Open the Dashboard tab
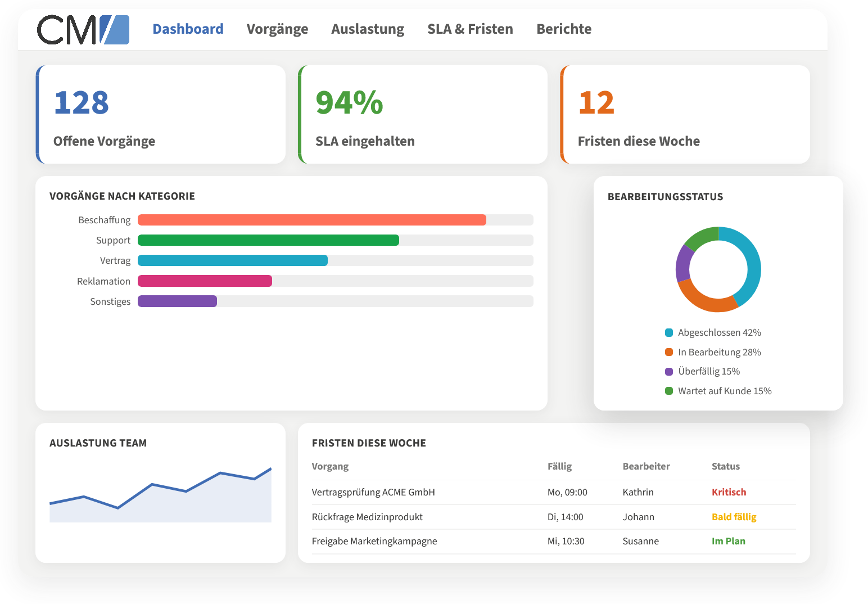This screenshot has width=868, height=604. tap(188, 29)
